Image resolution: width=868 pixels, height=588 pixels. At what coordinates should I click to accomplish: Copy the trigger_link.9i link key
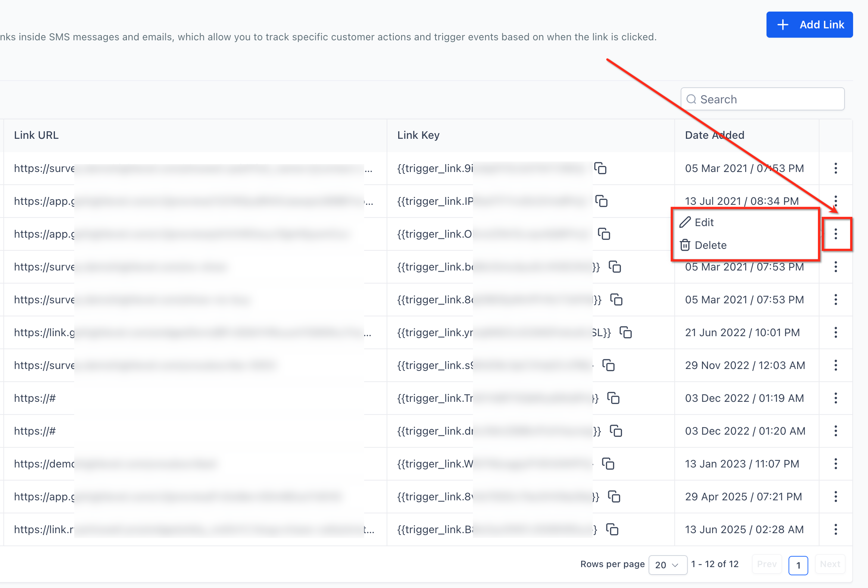600,168
